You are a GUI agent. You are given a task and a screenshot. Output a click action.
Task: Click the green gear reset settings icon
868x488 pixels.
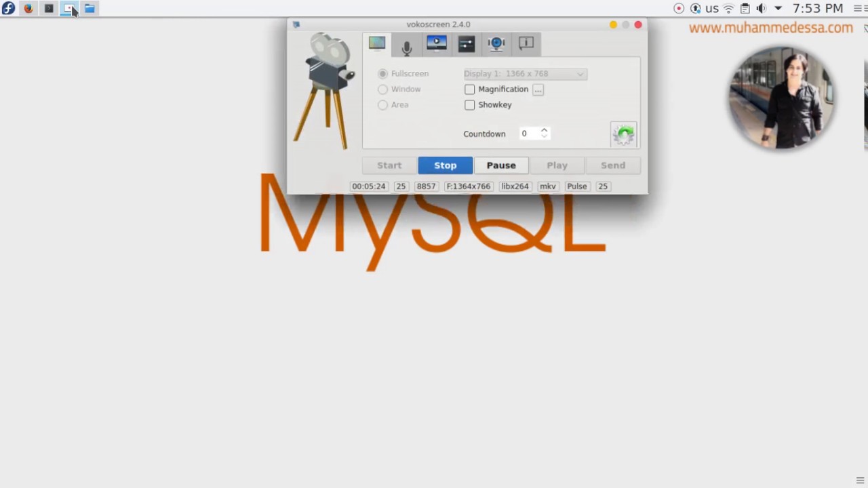[x=624, y=134]
